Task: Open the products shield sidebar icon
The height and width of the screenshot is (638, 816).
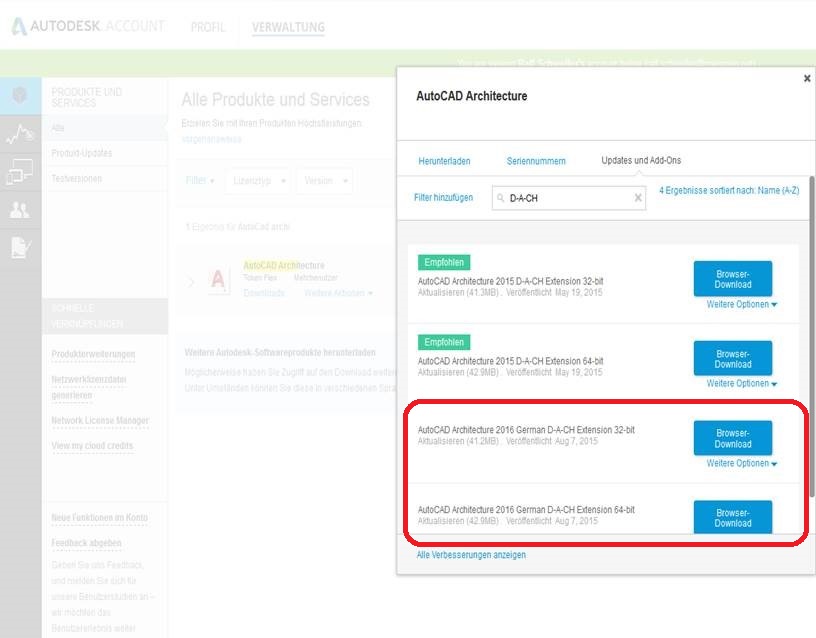Action: coord(20,95)
